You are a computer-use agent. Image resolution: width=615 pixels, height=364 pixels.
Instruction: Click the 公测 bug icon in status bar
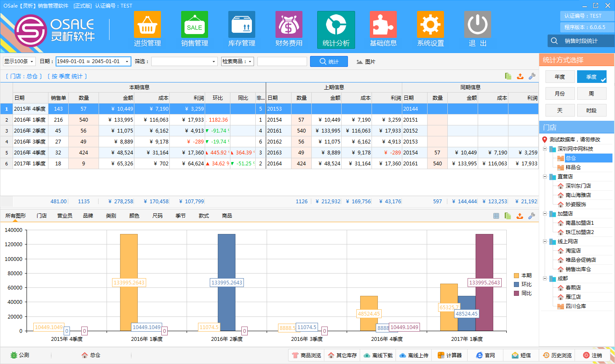click(x=20, y=355)
